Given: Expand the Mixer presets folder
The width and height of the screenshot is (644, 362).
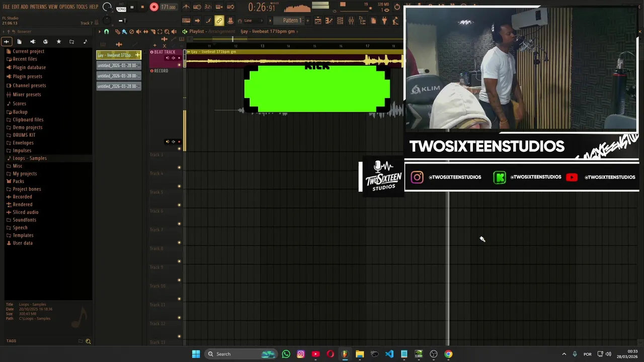Looking at the screenshot, I should 27,95.
